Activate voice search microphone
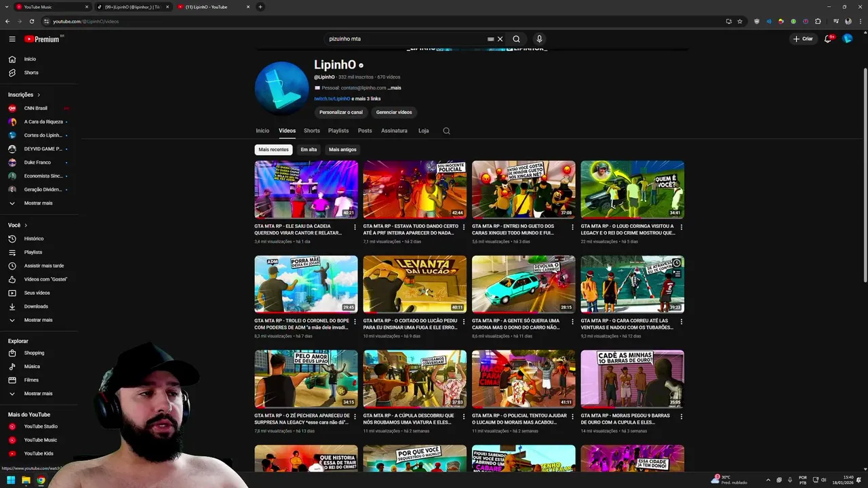The height and width of the screenshot is (488, 868). point(539,39)
